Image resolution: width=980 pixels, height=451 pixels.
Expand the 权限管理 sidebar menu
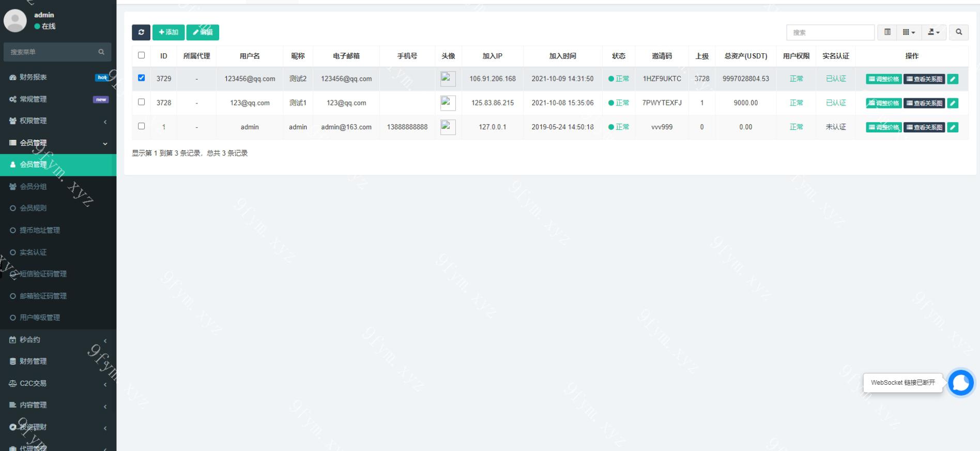(x=58, y=121)
